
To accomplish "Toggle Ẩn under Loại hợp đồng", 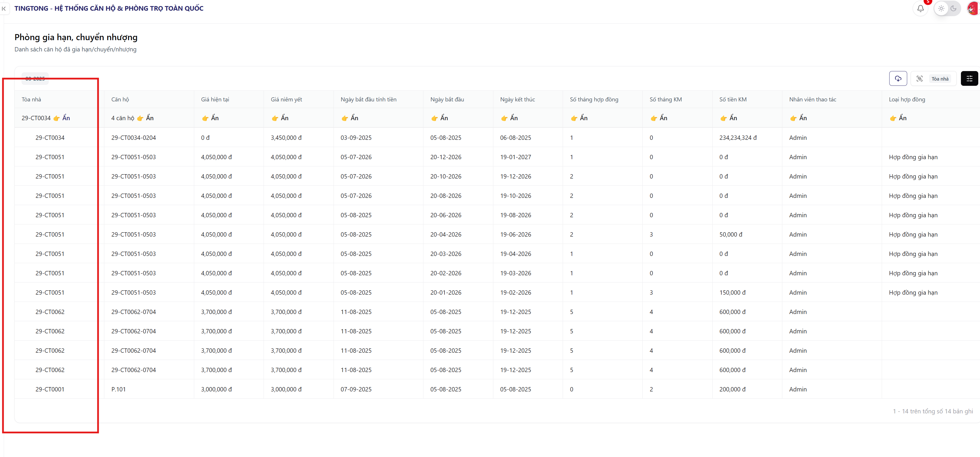I will click(x=902, y=118).
